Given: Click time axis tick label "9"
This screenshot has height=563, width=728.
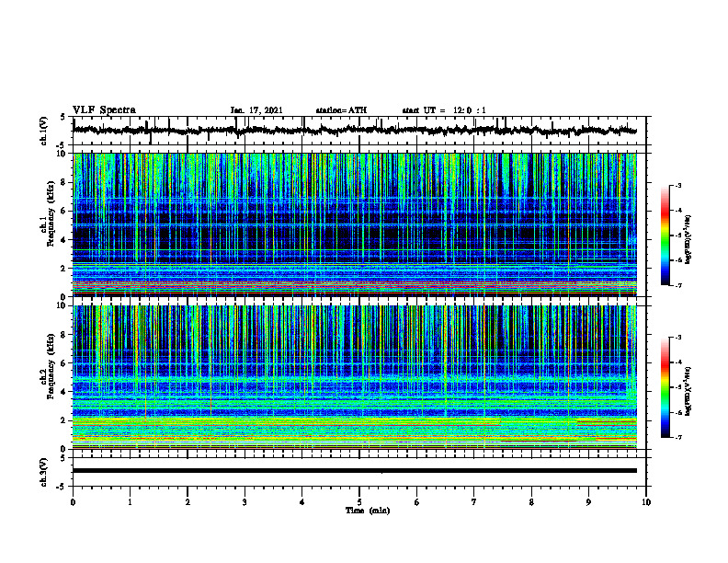Looking at the screenshot, I should tap(588, 502).
